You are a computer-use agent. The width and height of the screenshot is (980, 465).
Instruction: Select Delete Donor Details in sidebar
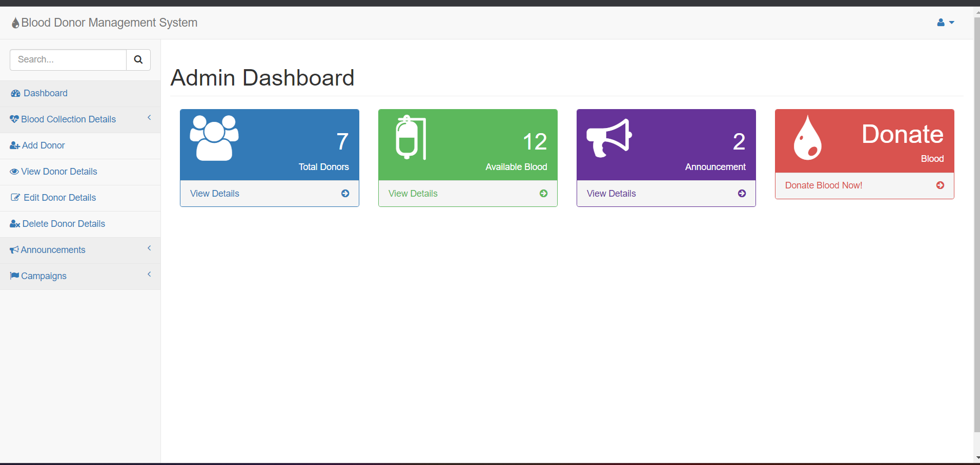pos(63,223)
